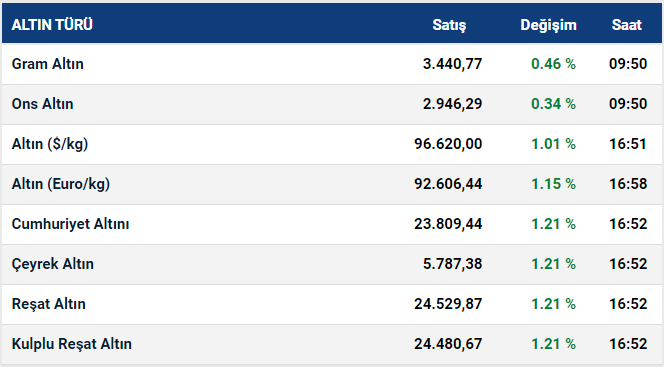Screen dimensions: 664x367
Task: Click the Çeyrek Altın price 5.787,38
Action: 452,264
